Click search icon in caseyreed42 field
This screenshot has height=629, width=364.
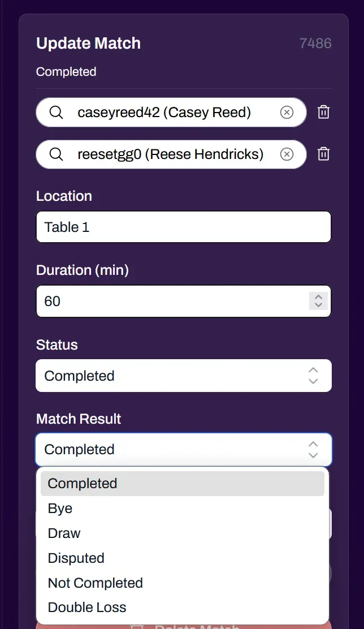(56, 113)
